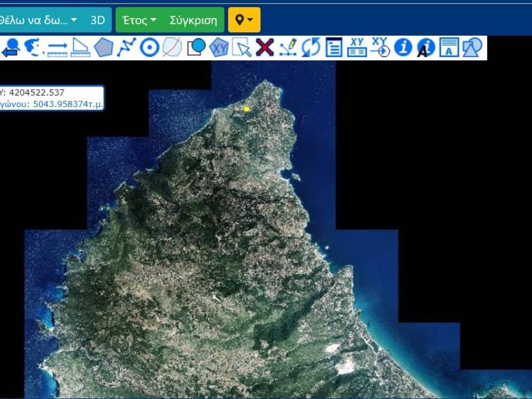Click the red X delete tool
Image resolution: width=532 pixels, height=399 pixels.
point(265,48)
